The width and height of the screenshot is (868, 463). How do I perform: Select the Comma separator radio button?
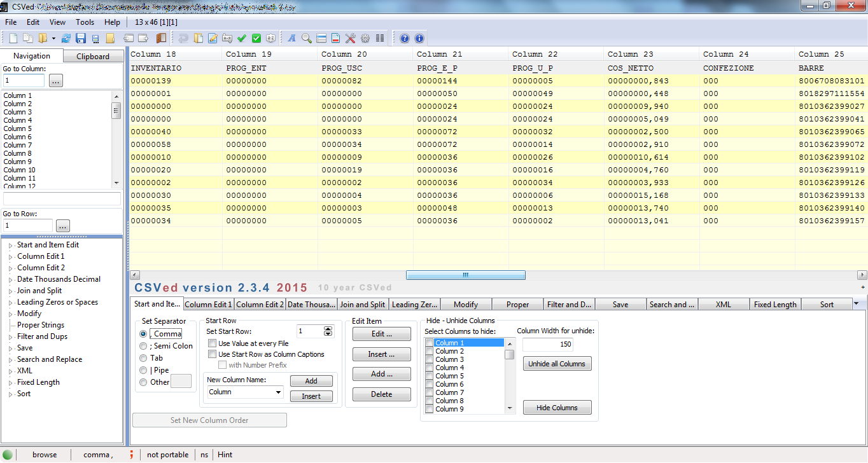[143, 334]
